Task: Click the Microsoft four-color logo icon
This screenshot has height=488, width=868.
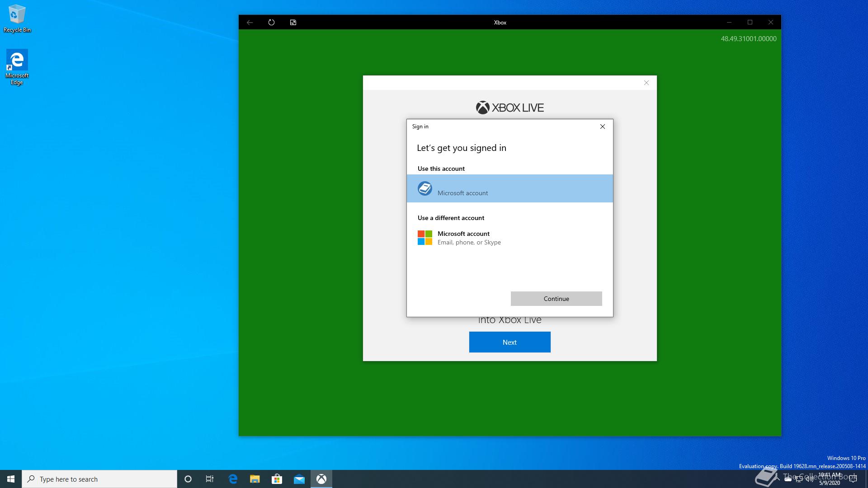Action: [x=425, y=238]
